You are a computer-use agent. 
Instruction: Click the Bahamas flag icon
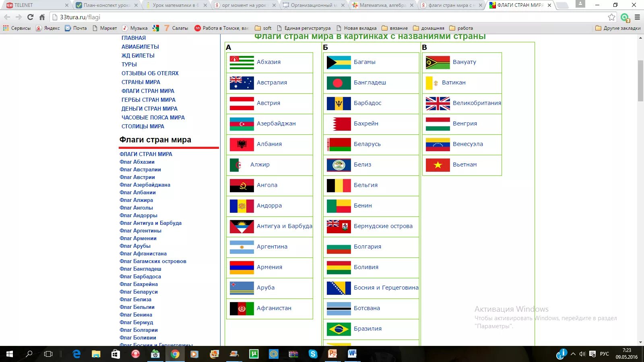coord(339,62)
